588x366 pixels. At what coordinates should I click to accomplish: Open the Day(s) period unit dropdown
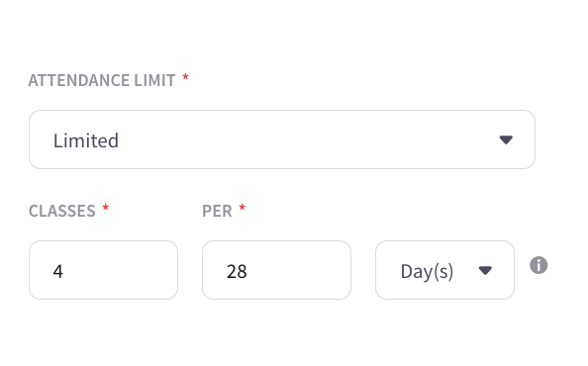pyautogui.click(x=444, y=270)
